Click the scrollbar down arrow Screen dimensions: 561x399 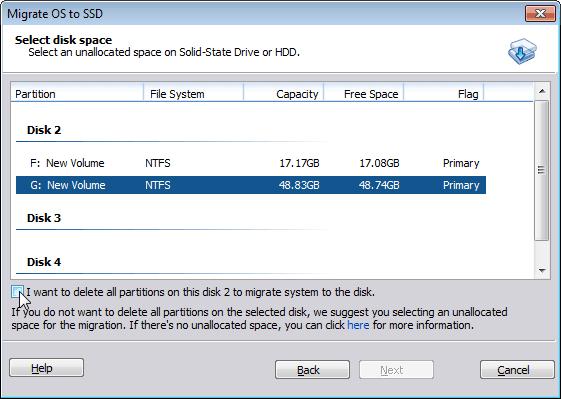tap(542, 271)
